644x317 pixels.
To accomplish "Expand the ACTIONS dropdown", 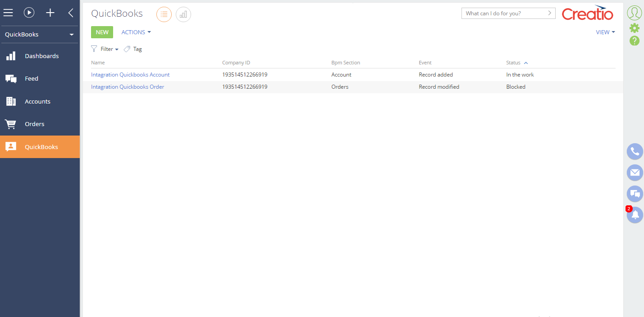I will tap(135, 32).
